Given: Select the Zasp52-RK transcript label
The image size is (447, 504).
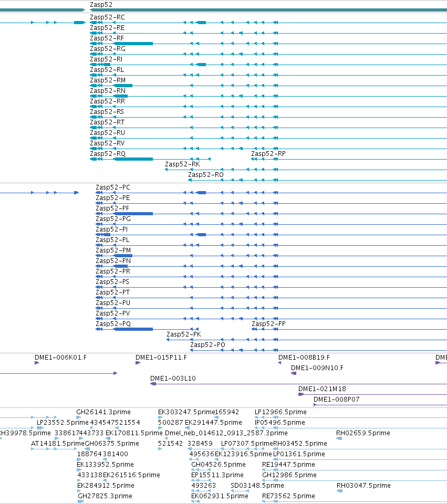Looking at the screenshot, I should (x=183, y=164).
